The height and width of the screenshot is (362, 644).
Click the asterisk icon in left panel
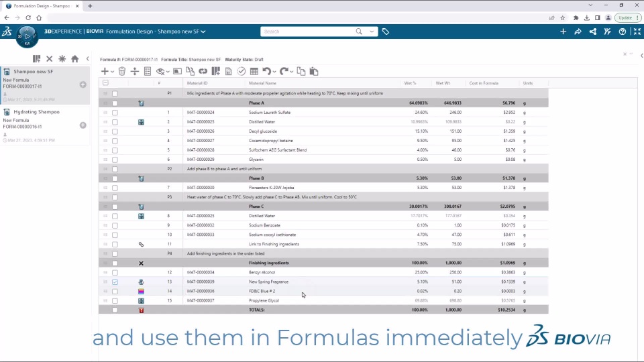62,59
